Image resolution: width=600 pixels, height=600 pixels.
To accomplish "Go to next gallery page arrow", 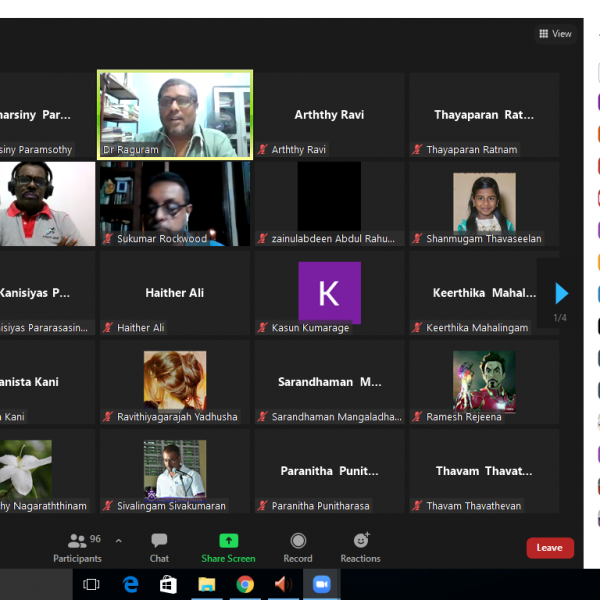I will click(561, 293).
